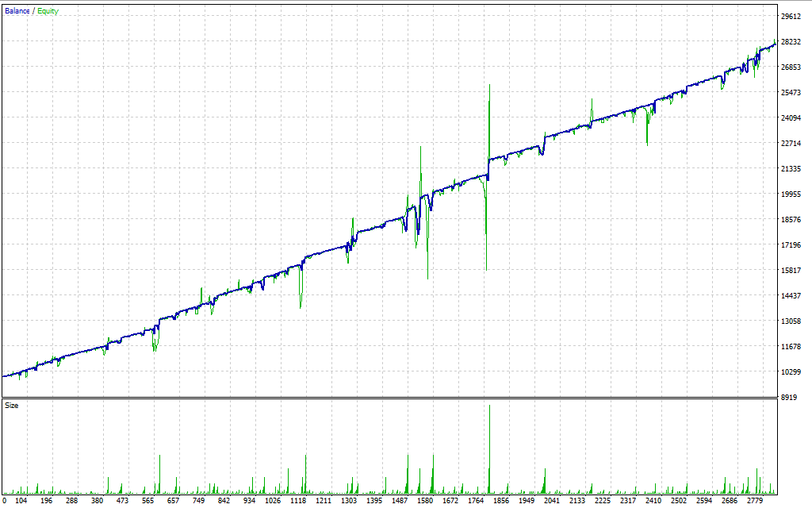This screenshot has width=812, height=508.
Task: Click the 11678 price axis label
Action: pos(791,347)
